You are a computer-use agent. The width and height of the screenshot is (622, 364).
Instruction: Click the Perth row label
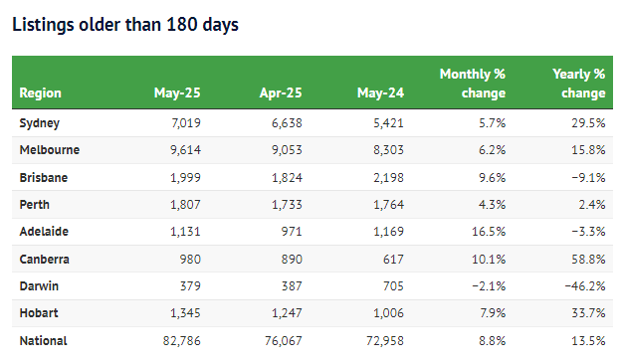[x=35, y=205]
